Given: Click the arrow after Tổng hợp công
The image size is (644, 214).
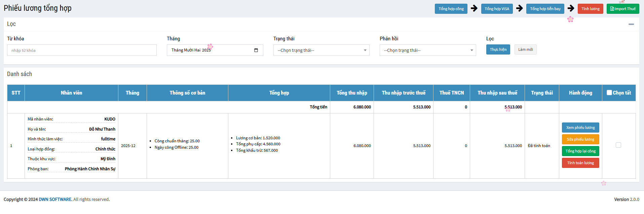Looking at the screenshot, I should click(x=474, y=8).
